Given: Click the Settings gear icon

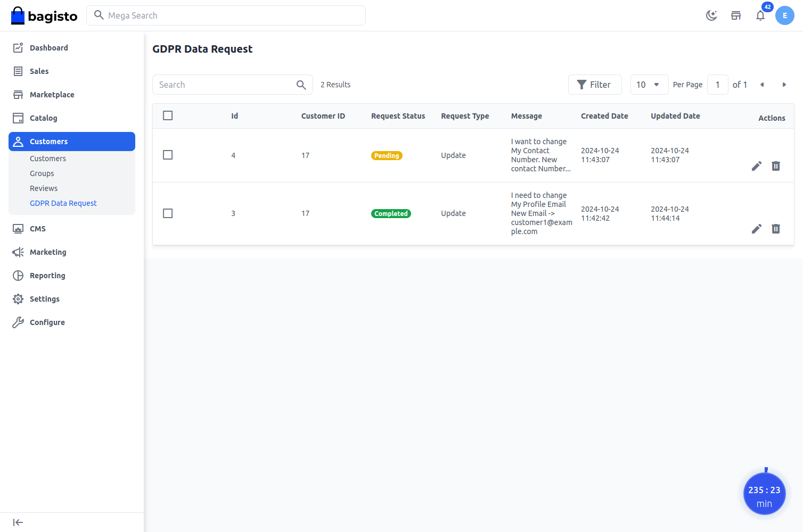Looking at the screenshot, I should click(x=18, y=299).
